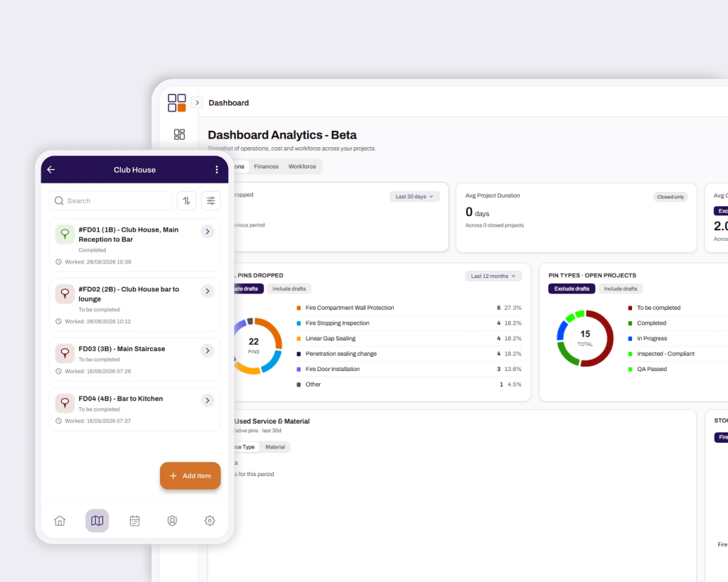This screenshot has width=728, height=582.
Task: Click 'Other' legend row
Action: [x=409, y=384]
